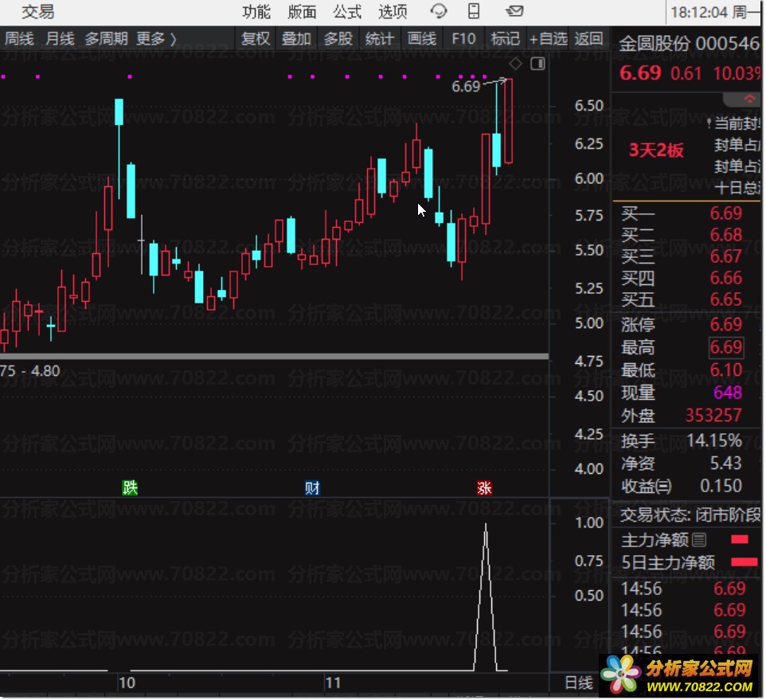Viewport: 766px width, 700px height.
Task: Click the 主力净额 red bar
Action: (739, 539)
